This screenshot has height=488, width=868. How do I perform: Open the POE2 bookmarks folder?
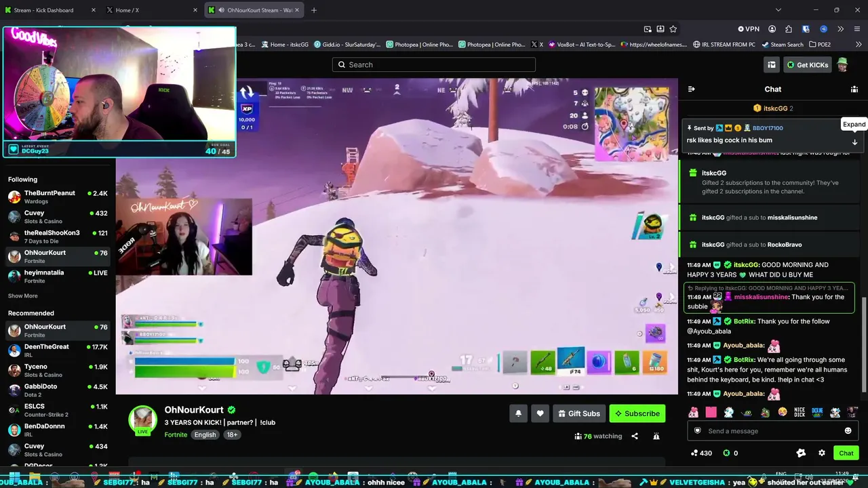(x=819, y=45)
